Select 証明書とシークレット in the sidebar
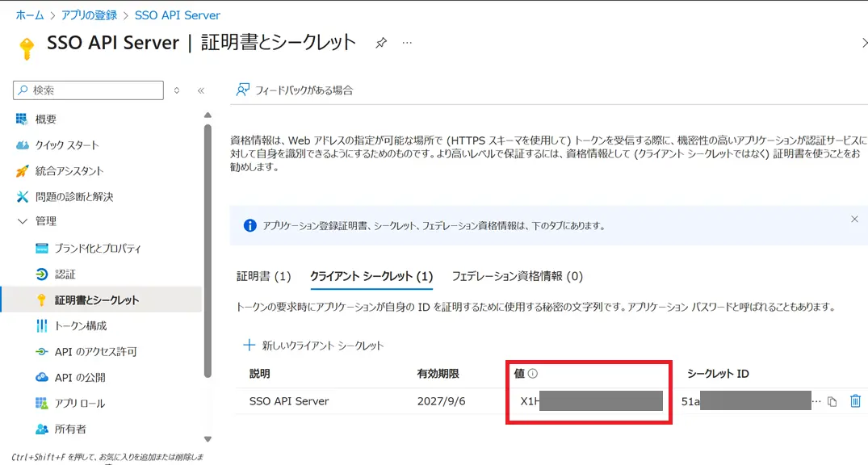 pyautogui.click(x=101, y=300)
